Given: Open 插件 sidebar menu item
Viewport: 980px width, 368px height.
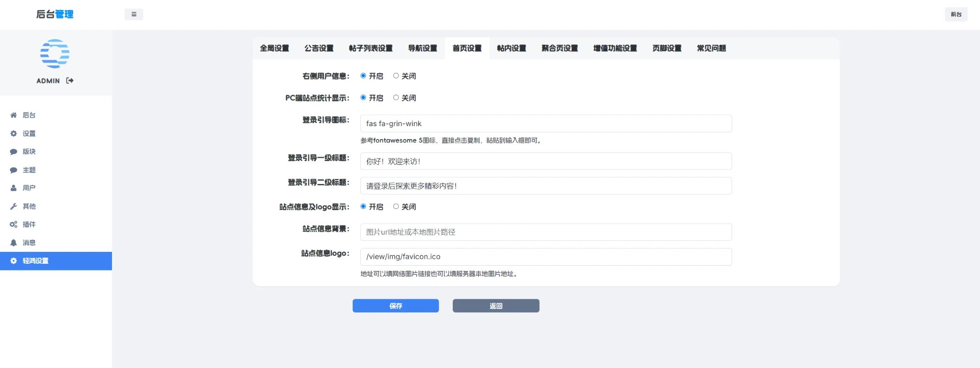Looking at the screenshot, I should coord(56,224).
